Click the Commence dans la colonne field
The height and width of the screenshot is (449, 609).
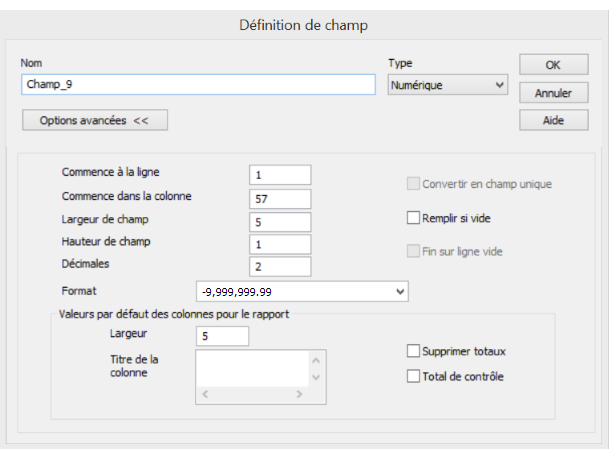pos(280,199)
